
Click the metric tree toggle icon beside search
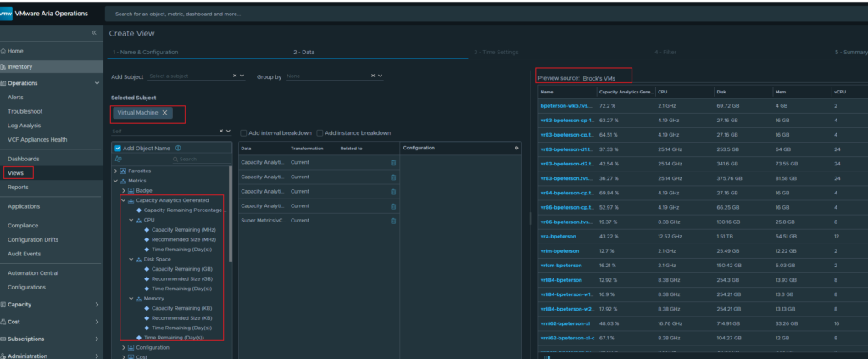(118, 159)
